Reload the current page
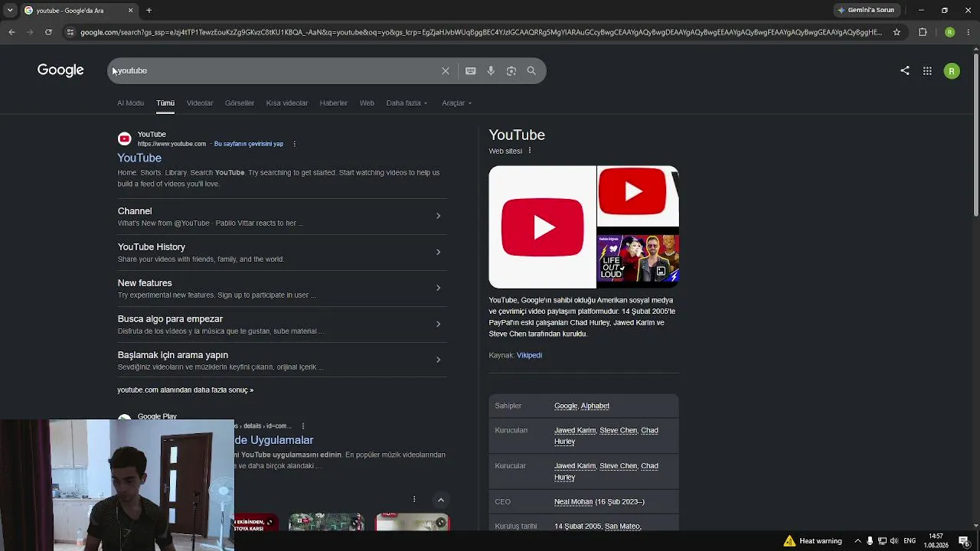 pos(48,32)
